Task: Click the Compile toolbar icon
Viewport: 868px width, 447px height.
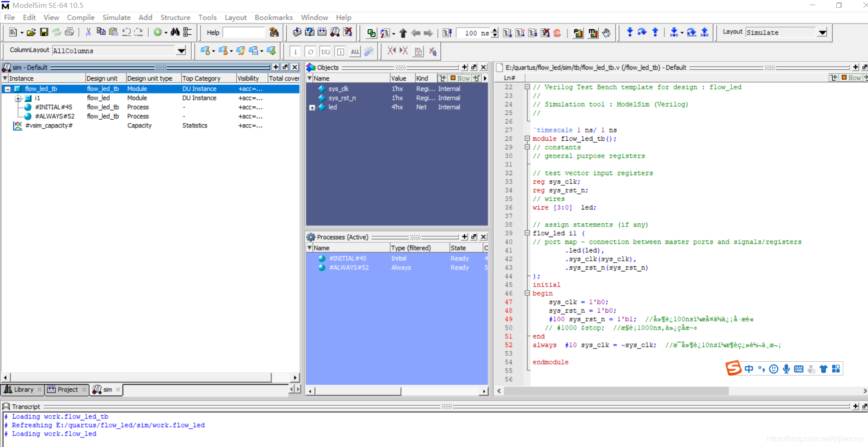Action: pos(297,32)
